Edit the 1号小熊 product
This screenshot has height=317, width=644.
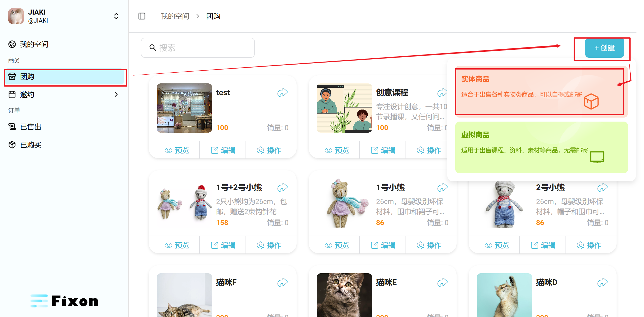(x=383, y=245)
